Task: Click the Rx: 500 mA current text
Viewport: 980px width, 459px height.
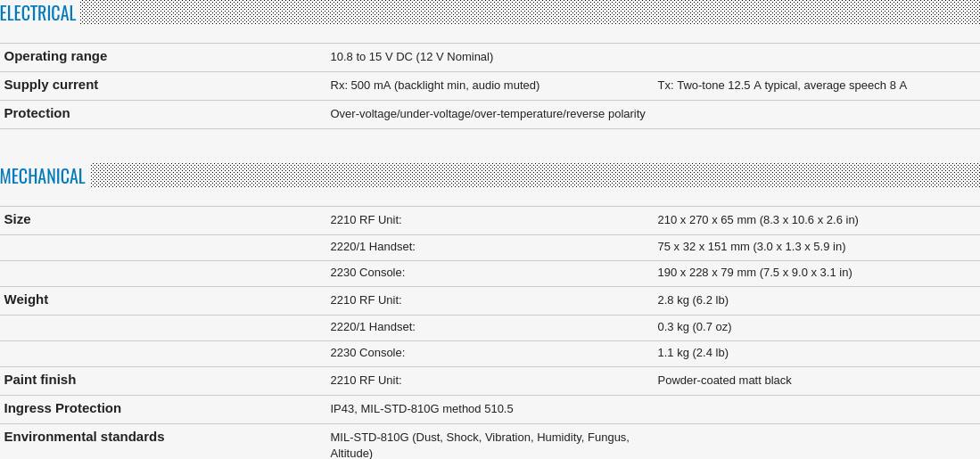Action: pyautogui.click(x=434, y=86)
